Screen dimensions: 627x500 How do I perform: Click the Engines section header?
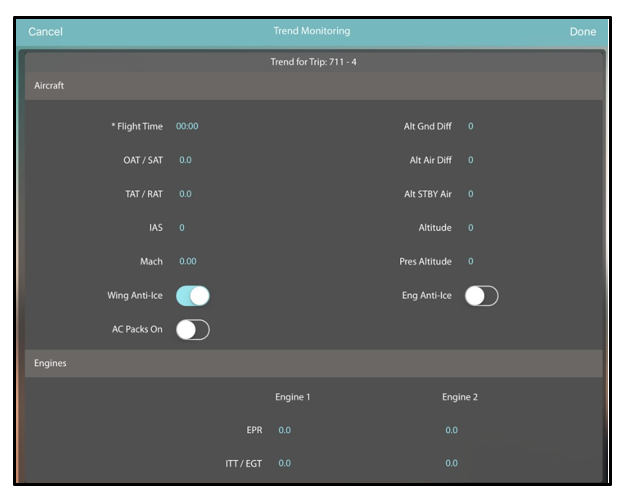(x=313, y=364)
